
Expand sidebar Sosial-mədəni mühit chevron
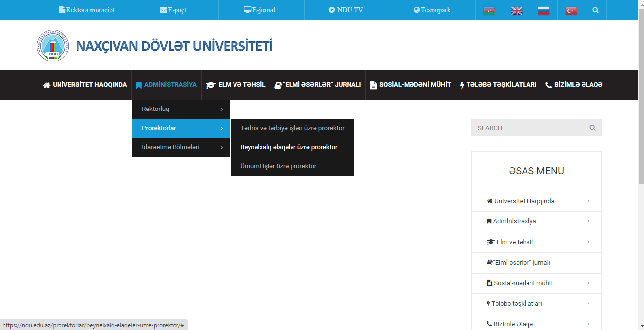point(588,283)
